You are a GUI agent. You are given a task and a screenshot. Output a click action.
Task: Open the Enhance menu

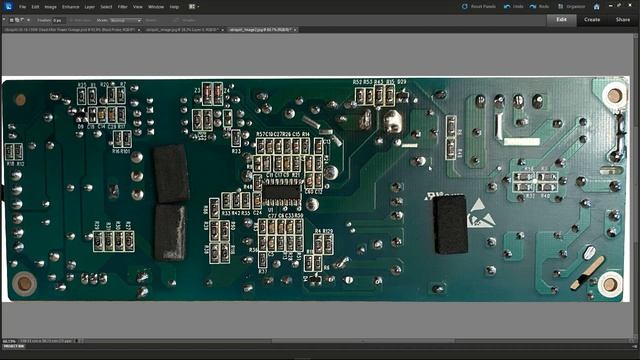71,7
